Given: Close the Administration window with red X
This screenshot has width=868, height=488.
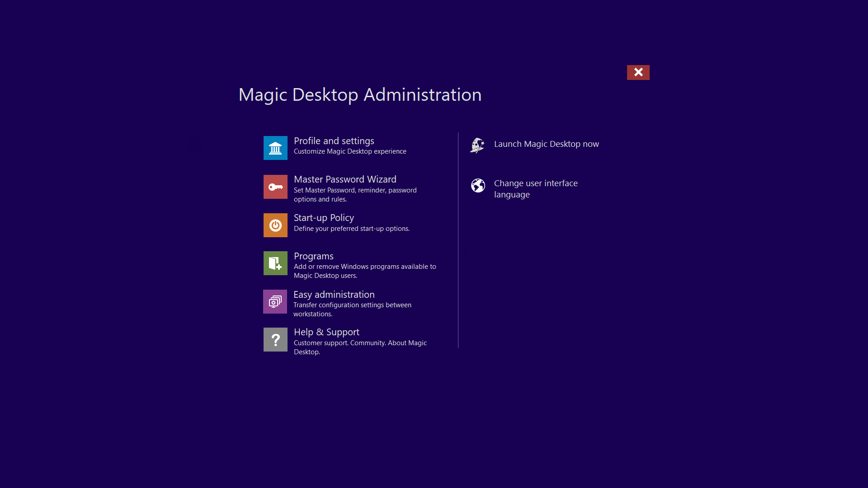Looking at the screenshot, I should (638, 72).
